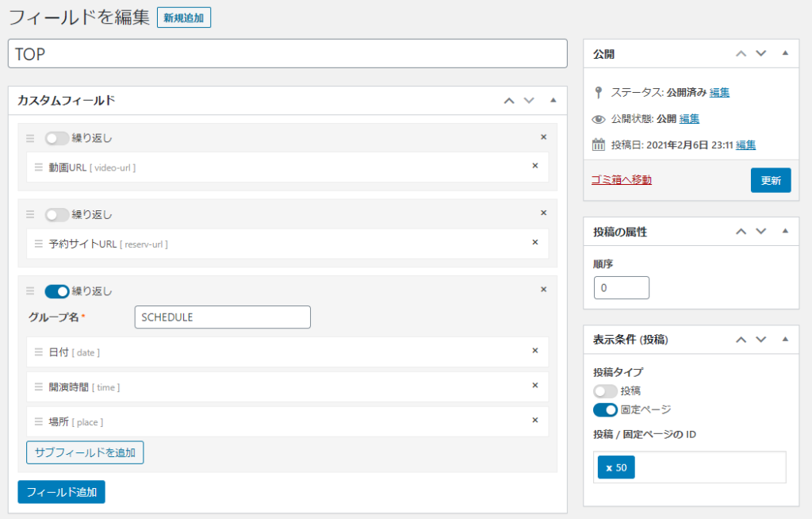Enable 繰り返し toggle above 動画URL field
This screenshot has height=519, width=812.
(x=56, y=138)
